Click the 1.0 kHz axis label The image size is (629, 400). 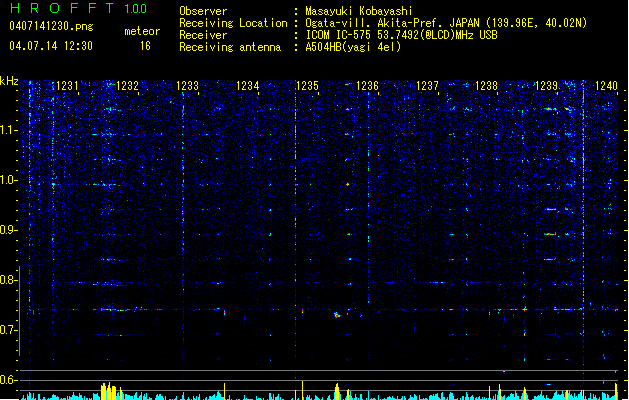coord(9,180)
